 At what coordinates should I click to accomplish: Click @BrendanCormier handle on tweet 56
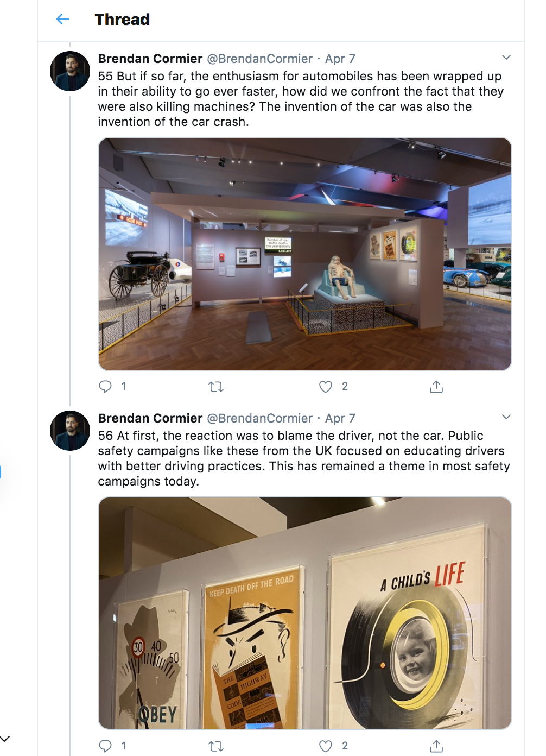259,418
